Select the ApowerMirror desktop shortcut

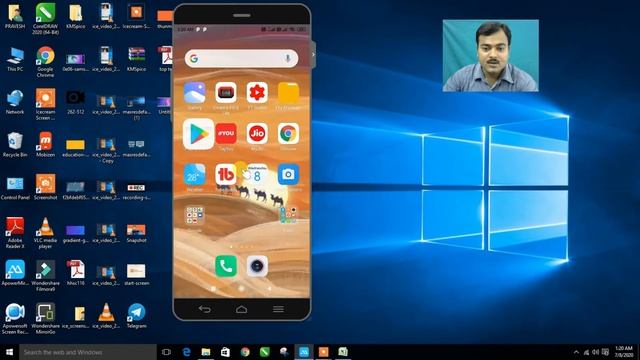pos(15,273)
